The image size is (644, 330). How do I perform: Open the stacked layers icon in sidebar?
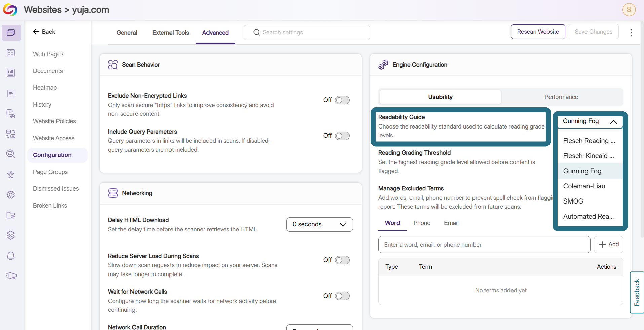point(11,235)
